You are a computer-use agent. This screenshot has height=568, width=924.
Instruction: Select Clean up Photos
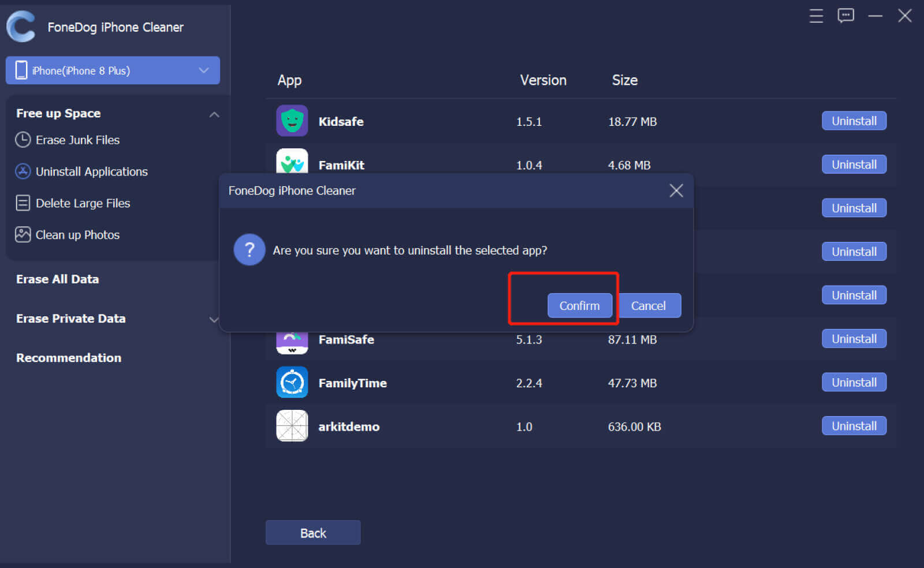[x=77, y=235]
